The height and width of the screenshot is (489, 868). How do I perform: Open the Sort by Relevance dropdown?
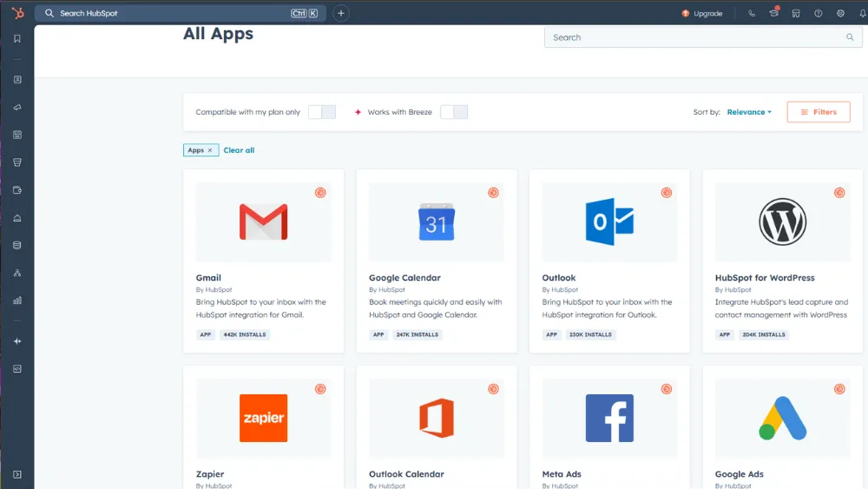[x=749, y=112]
